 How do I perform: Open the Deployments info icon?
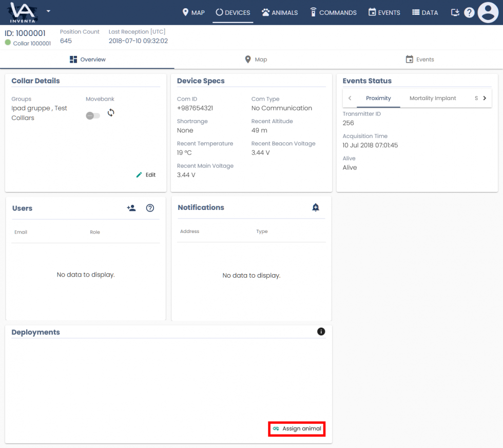click(321, 332)
